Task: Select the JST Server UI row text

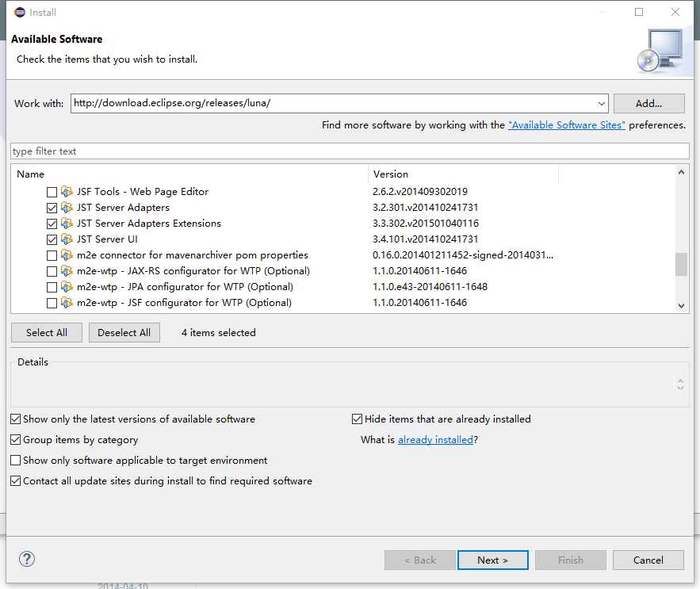Action: [x=107, y=239]
